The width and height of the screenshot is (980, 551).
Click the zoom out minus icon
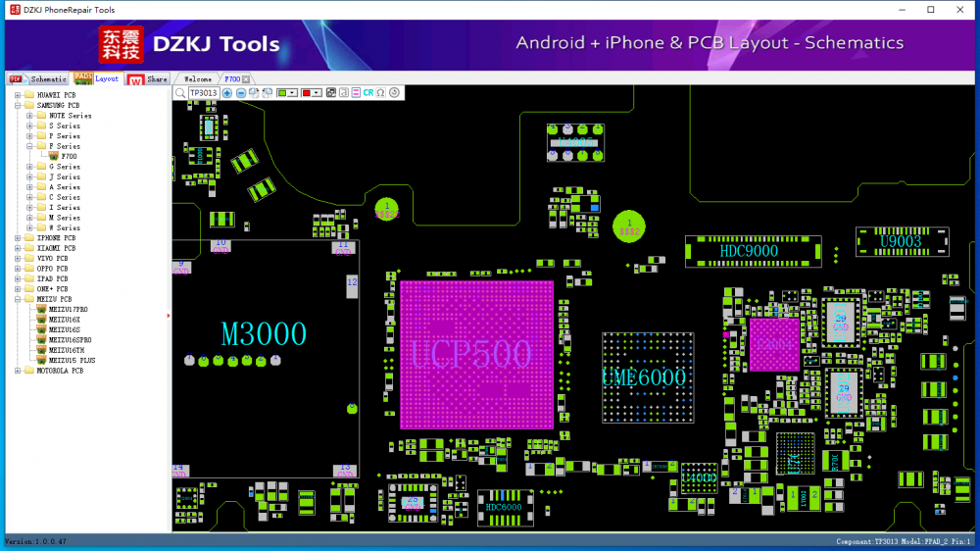(x=241, y=93)
